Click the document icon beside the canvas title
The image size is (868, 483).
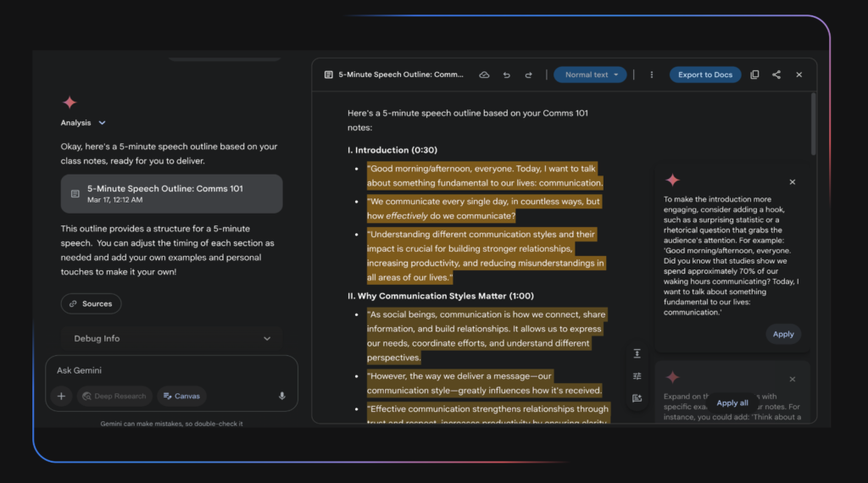point(328,75)
